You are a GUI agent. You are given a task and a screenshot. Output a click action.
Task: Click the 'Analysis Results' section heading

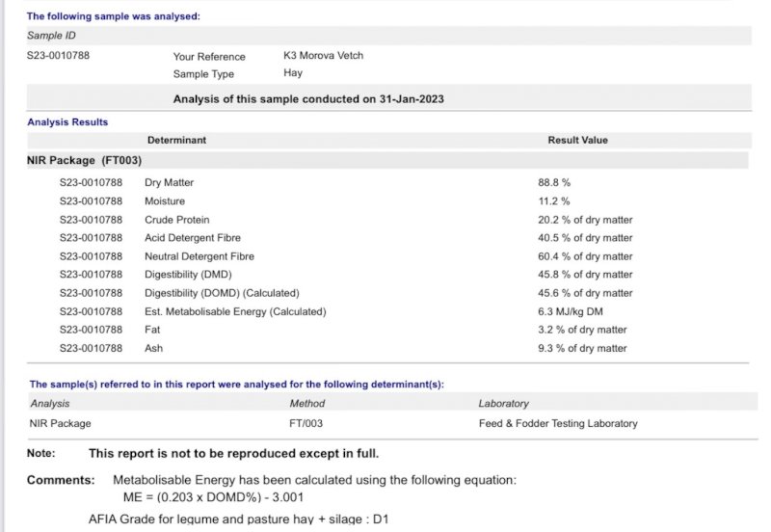click(x=67, y=122)
